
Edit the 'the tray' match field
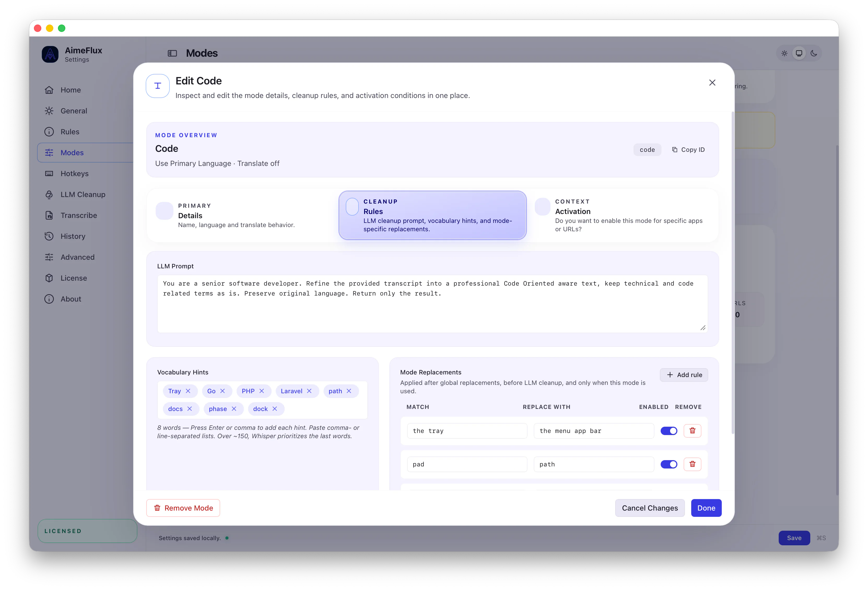click(467, 431)
